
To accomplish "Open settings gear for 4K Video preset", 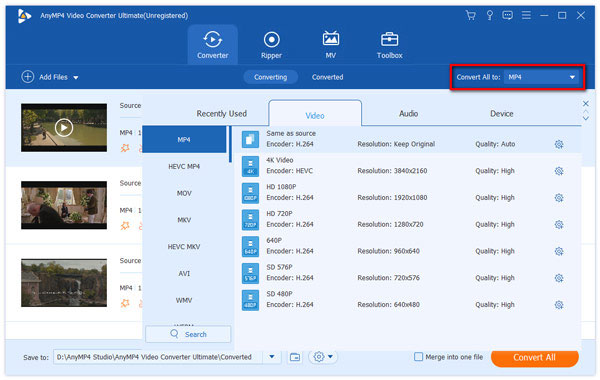I will tap(559, 171).
